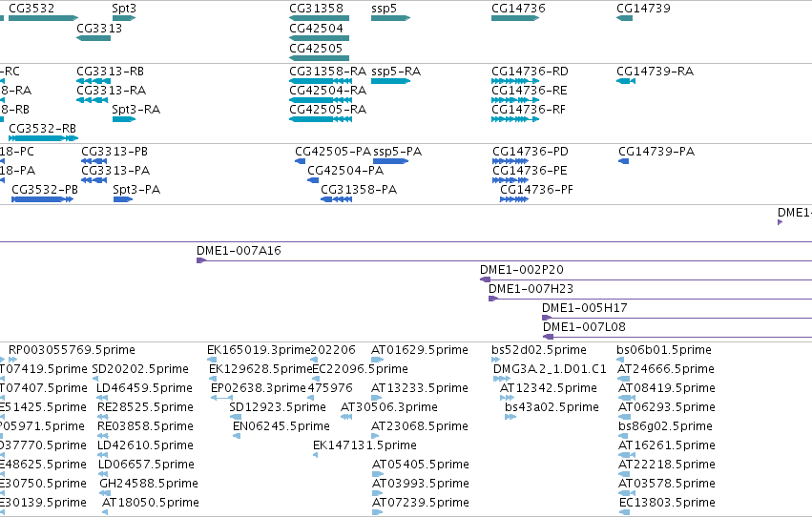Select protein CG14736-PF
Image resolution: width=812 pixels, height=517 pixels.
pos(513,199)
